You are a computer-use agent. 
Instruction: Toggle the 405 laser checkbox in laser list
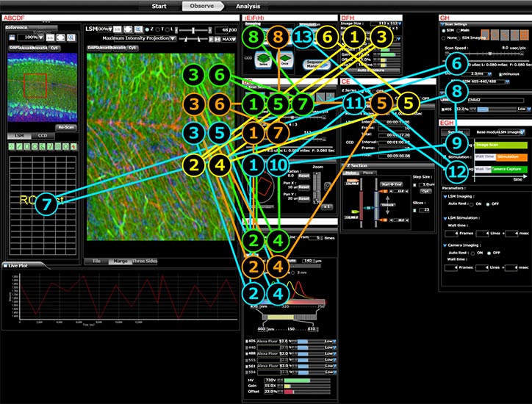pyautogui.click(x=247, y=342)
